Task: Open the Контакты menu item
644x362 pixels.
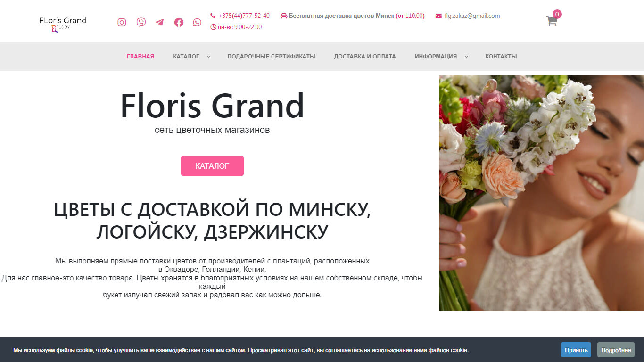Action: (501, 57)
